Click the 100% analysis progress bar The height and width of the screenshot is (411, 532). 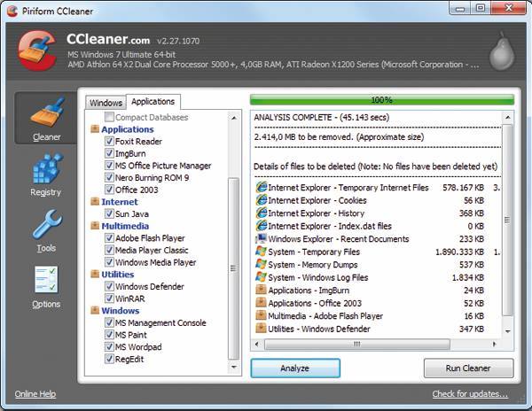tap(381, 100)
